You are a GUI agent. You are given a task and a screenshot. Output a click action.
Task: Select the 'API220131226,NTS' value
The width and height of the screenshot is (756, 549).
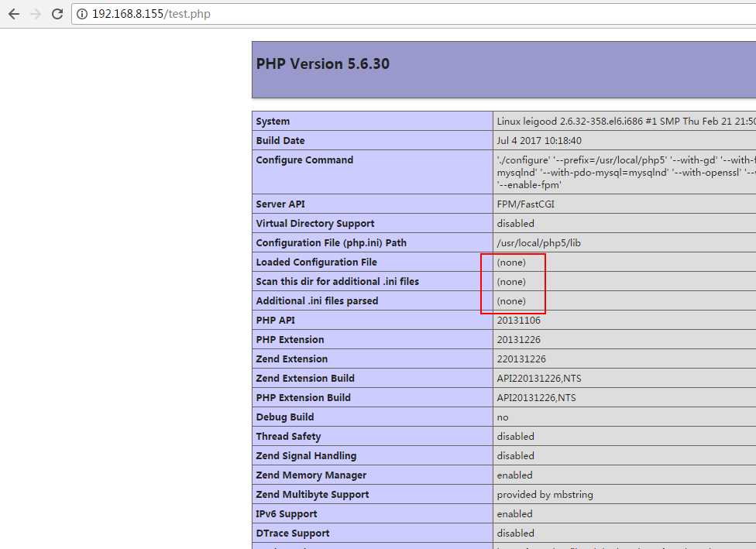(539, 379)
